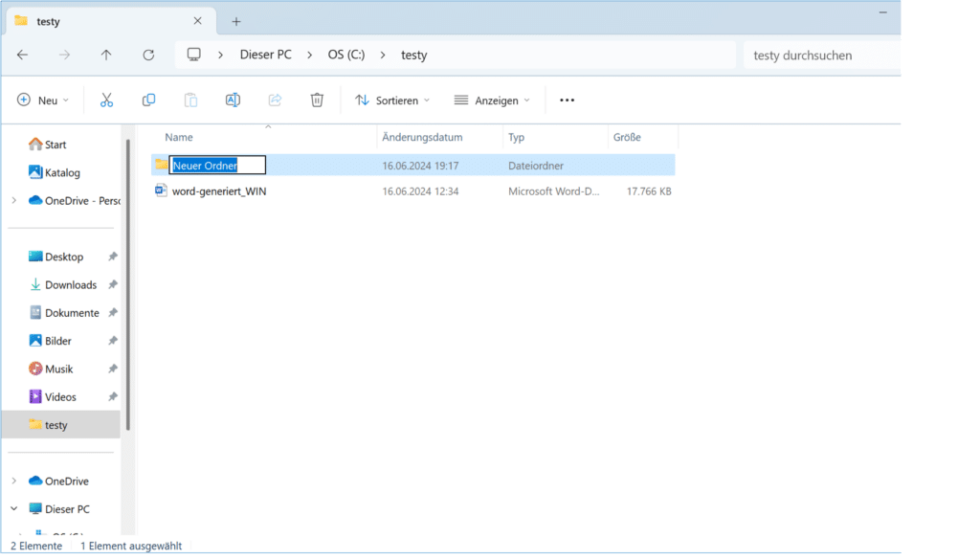Unpin Desktop via its pin icon
Image resolution: width=980 pixels, height=560 pixels.
coord(113,257)
